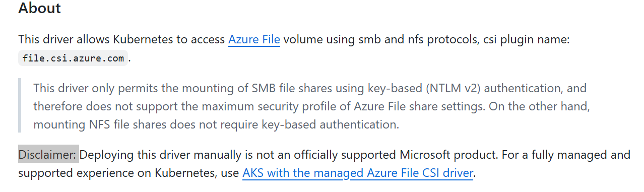This screenshot has height=192, width=644.
Task: Open the AKS with the managed Azure File CSI driver link
Action: 358,173
